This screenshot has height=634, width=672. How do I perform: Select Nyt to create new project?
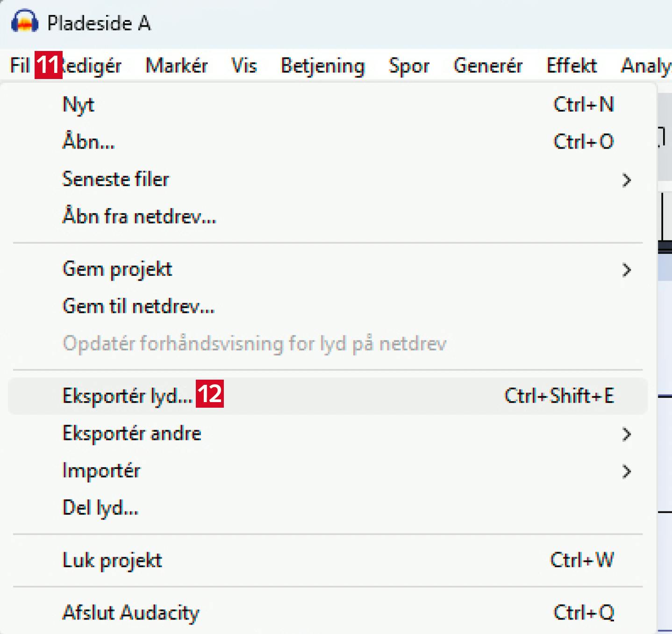[79, 104]
